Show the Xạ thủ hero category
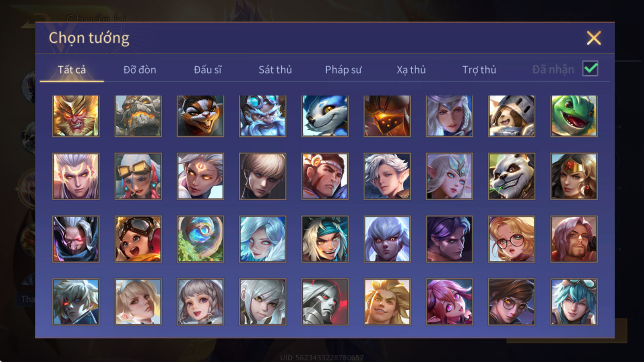The height and width of the screenshot is (362, 644). click(411, 70)
